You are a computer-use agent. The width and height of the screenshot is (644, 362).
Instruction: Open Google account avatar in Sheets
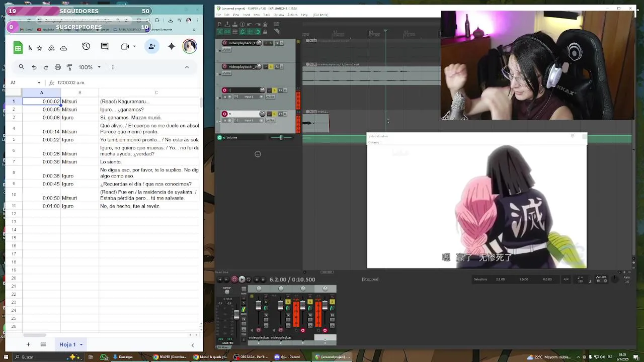click(190, 46)
